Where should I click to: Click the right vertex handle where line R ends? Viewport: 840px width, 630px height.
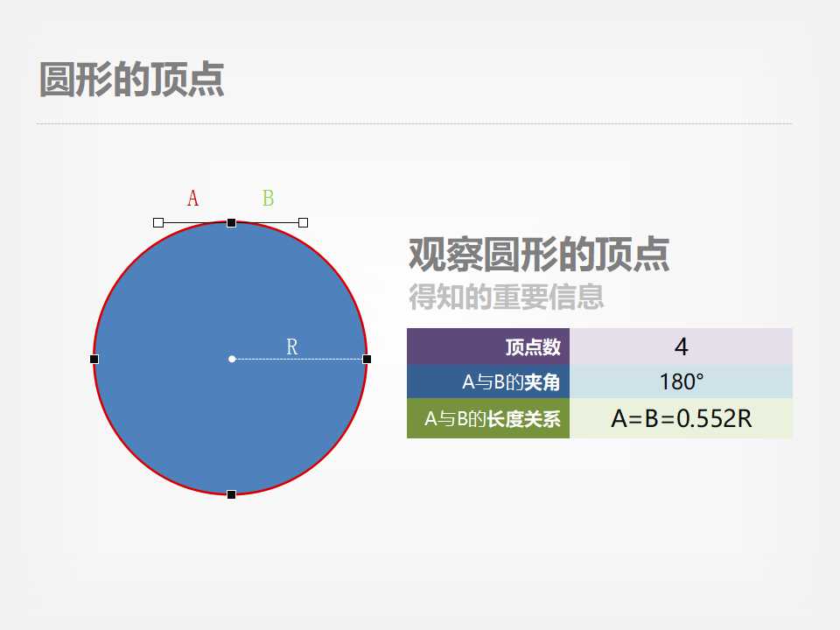365,358
